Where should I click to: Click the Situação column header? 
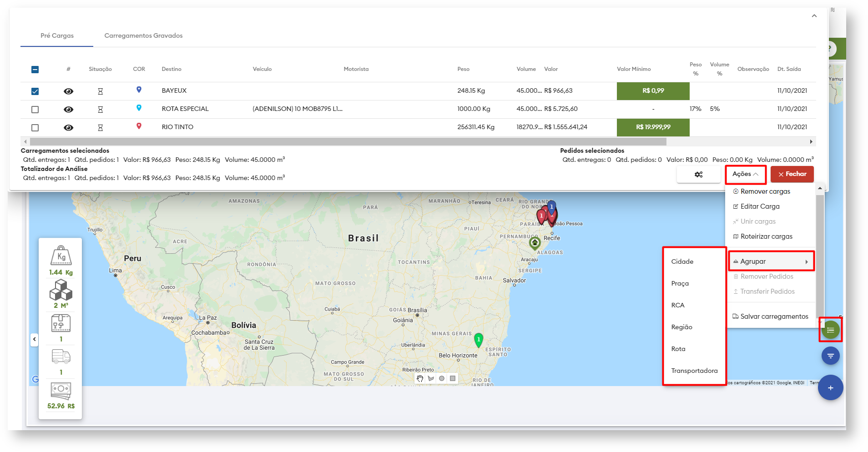100,69
